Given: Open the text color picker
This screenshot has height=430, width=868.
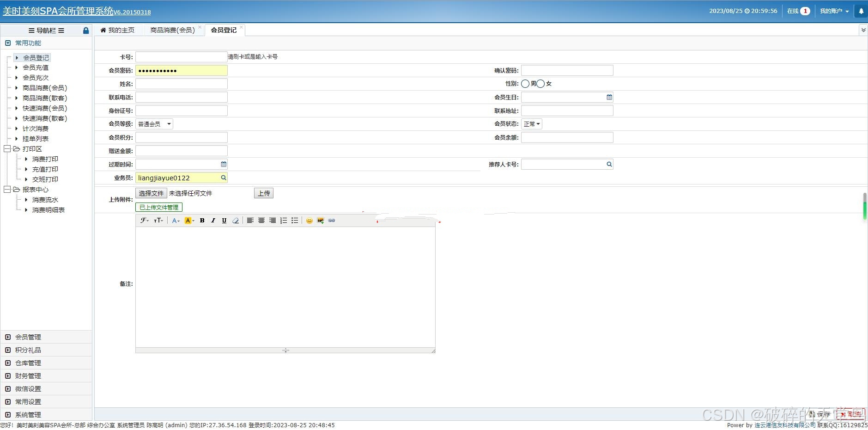Looking at the screenshot, I should click(x=176, y=221).
